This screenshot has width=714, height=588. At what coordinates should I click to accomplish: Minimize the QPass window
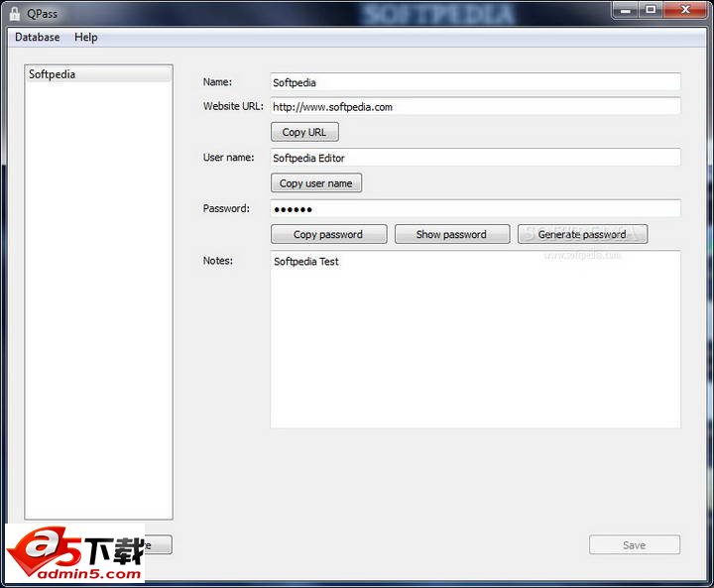click(626, 10)
